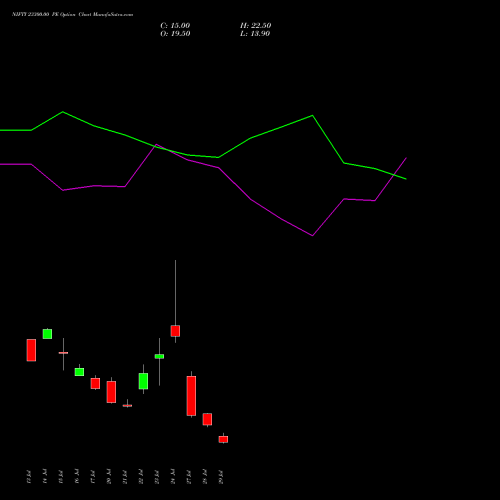Click the green candle above 22 Jul
The height and width of the screenshot is (500, 500).
coord(143,381)
